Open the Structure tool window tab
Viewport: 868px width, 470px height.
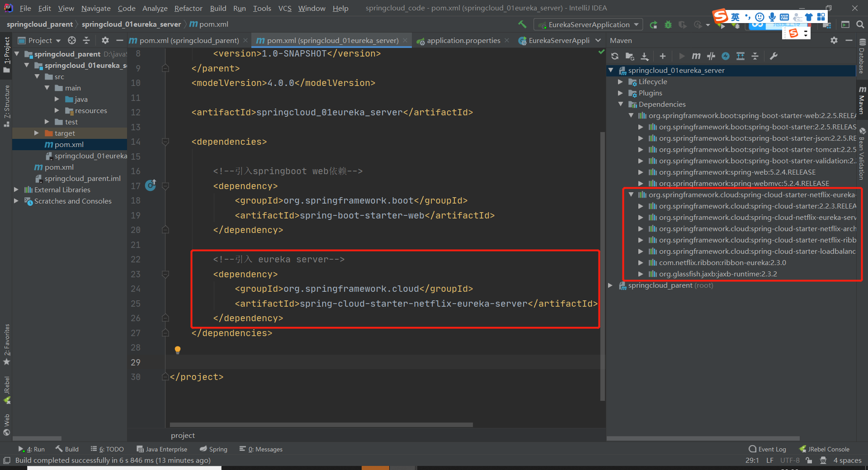(7, 106)
